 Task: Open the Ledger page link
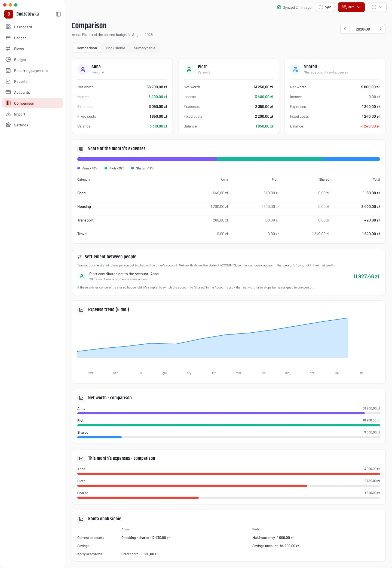point(33,38)
